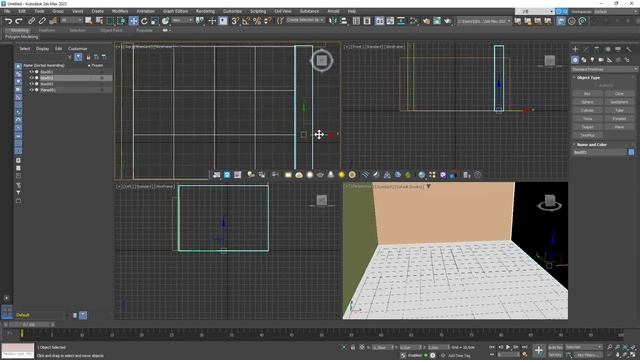The image size is (640, 360).
Task: Select the Lights category icon
Action: click(592, 60)
